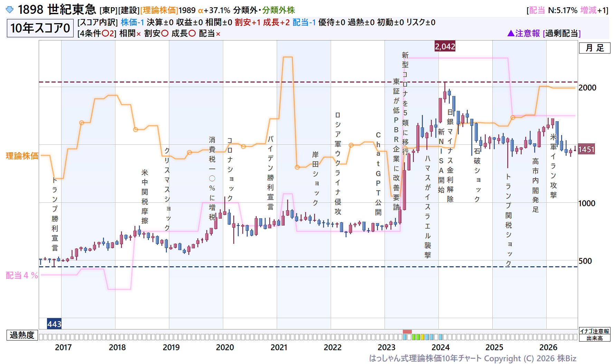Click the 配当 N:5.17% text

pos(553,10)
